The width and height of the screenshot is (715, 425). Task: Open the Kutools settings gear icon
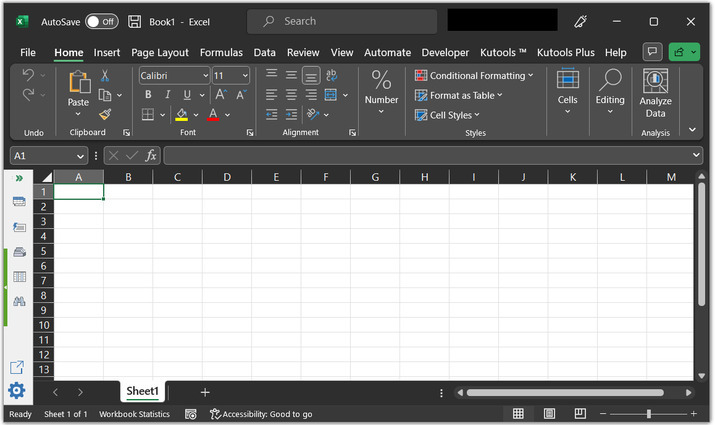coord(17,391)
